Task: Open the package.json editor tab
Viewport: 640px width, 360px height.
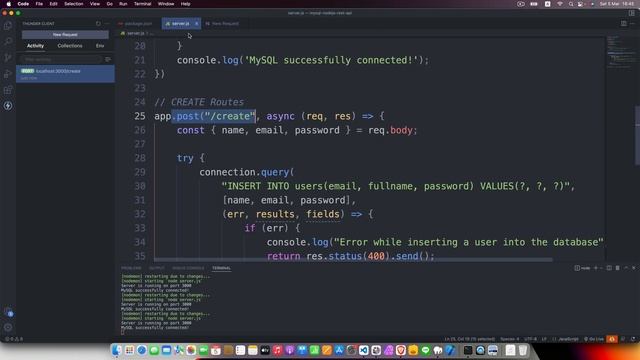Action: coord(138,24)
